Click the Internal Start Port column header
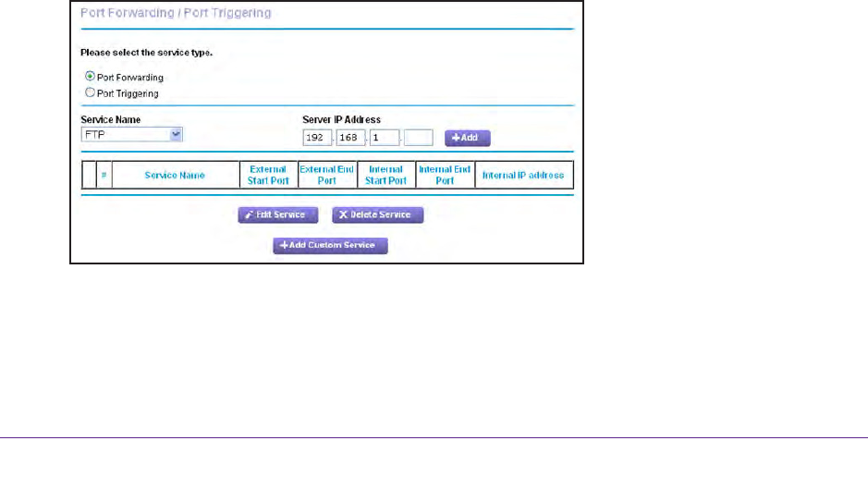The image size is (868, 502). pos(385,175)
